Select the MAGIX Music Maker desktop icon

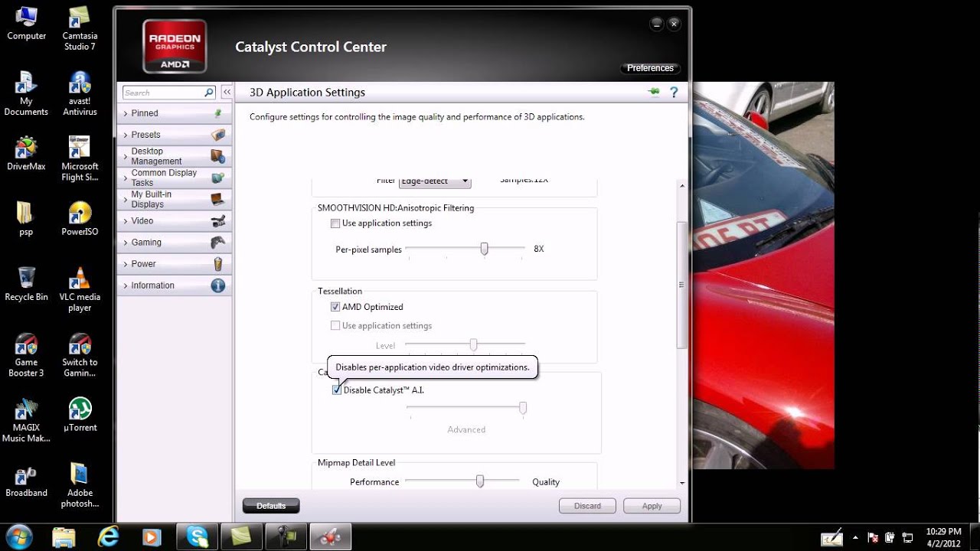pos(26,421)
